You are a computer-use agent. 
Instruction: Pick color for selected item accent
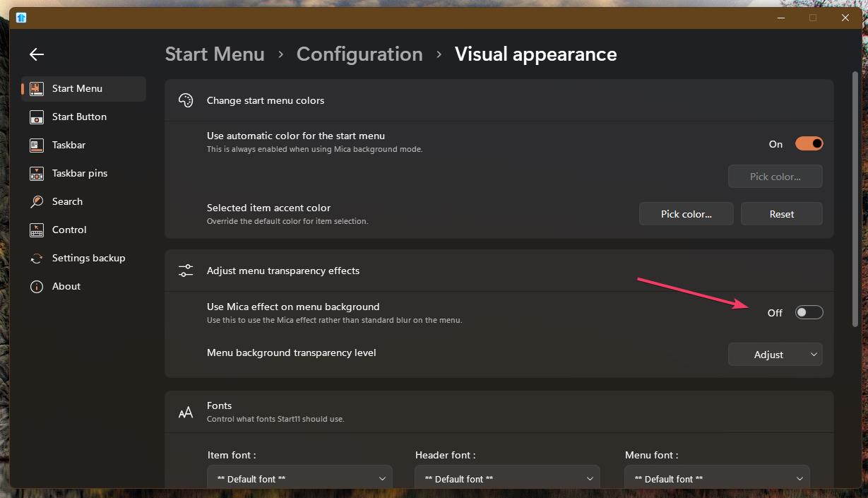pos(686,214)
